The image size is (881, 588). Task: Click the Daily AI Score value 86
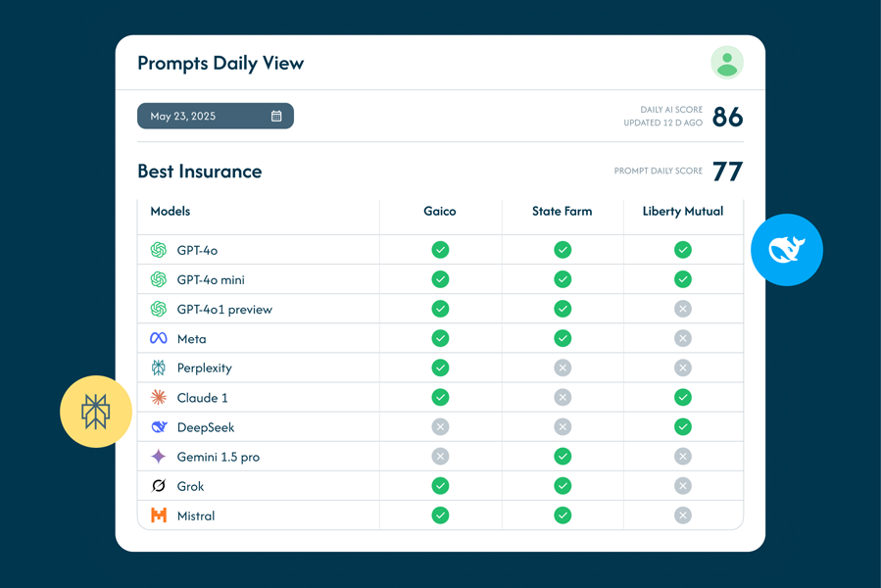pyautogui.click(x=727, y=117)
